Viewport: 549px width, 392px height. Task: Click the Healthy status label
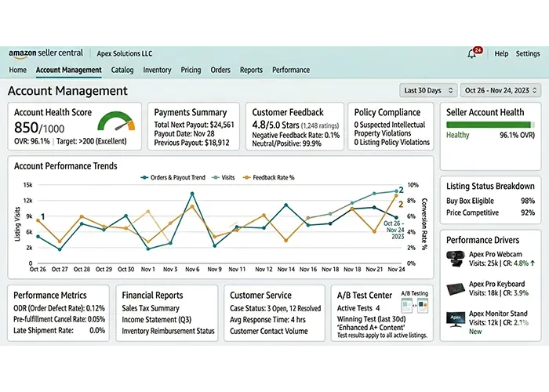(x=457, y=135)
